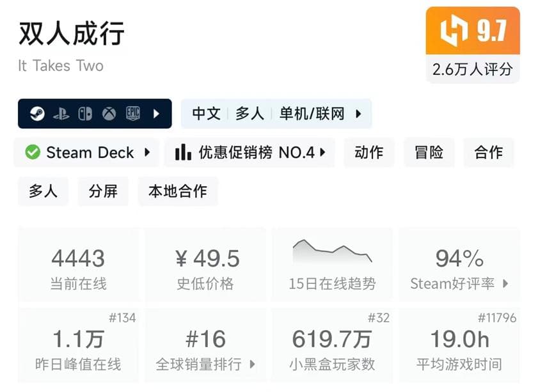Image resolution: width=538 pixels, height=392 pixels.
Task: Open the 优惠促销榜 NO.4 ranking arrow
Action: (x=323, y=153)
